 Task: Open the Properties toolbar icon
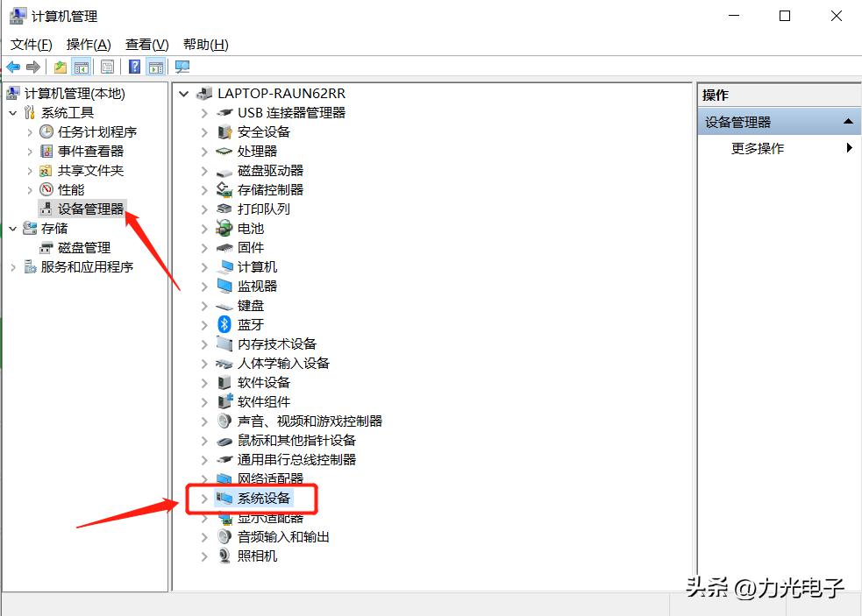coord(108,67)
